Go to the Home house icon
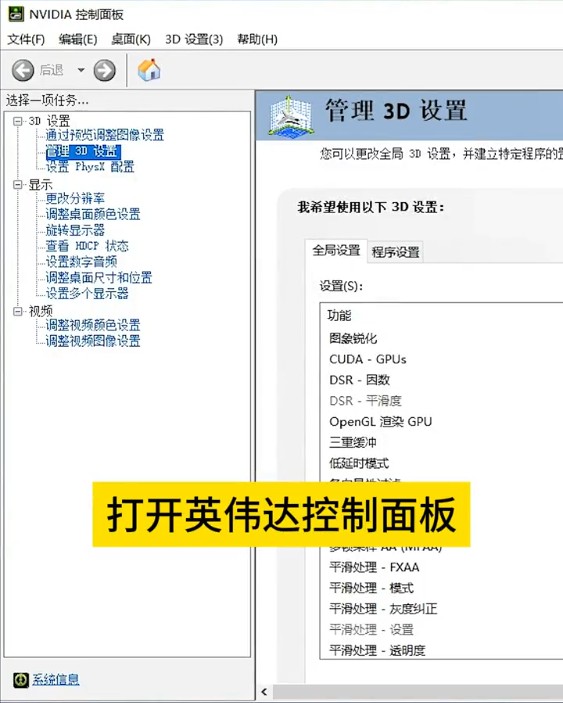 [149, 69]
